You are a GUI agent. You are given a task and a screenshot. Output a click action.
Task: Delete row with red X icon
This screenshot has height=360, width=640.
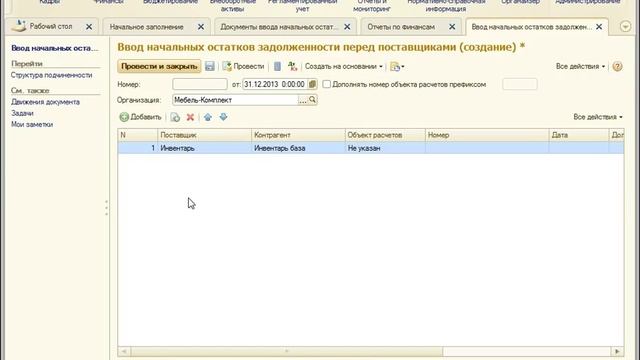tap(190, 118)
